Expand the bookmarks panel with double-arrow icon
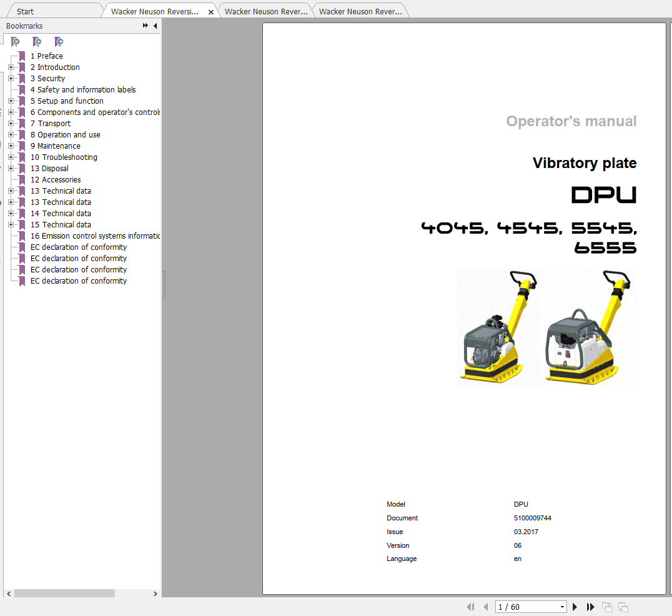The height and width of the screenshot is (616, 672). coord(146,26)
